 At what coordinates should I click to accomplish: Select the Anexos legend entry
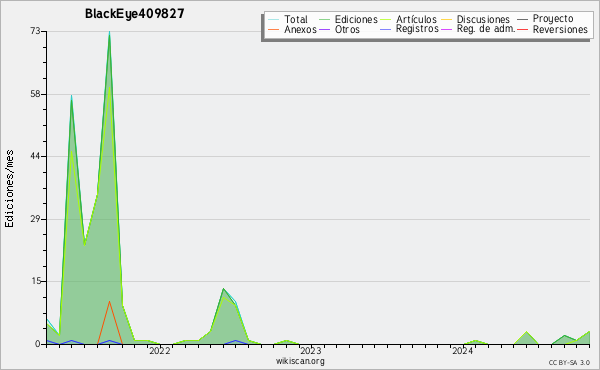click(300, 29)
